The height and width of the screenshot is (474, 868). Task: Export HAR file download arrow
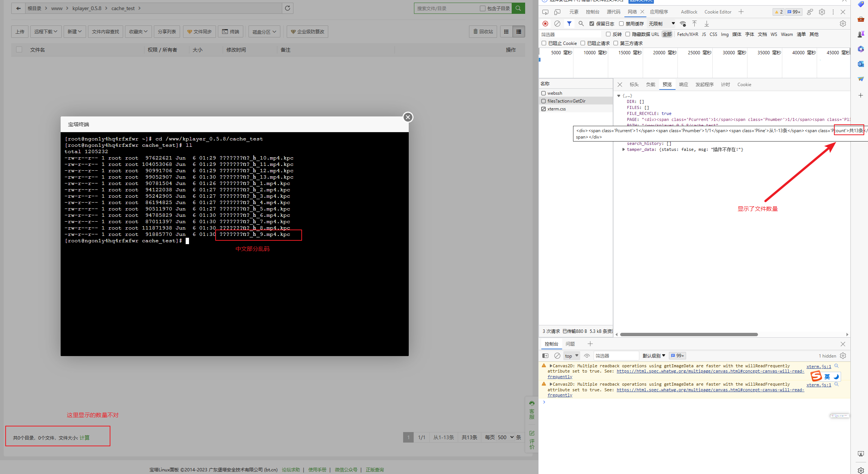tap(707, 24)
